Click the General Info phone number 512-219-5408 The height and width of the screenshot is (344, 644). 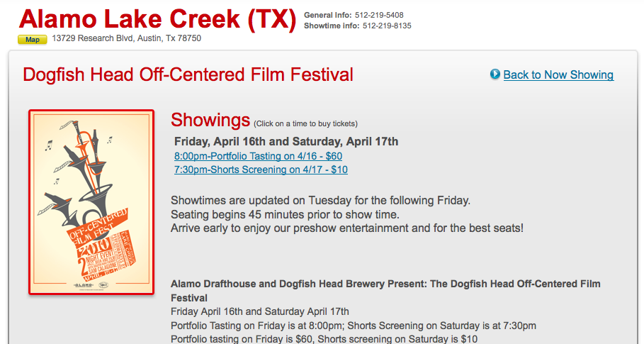point(379,15)
